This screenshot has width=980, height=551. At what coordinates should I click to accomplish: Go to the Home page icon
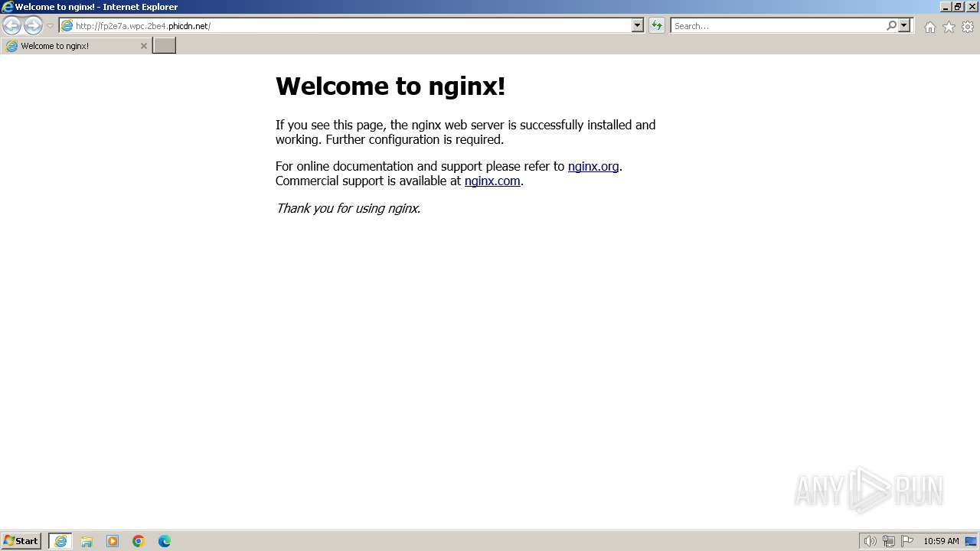click(x=929, y=27)
